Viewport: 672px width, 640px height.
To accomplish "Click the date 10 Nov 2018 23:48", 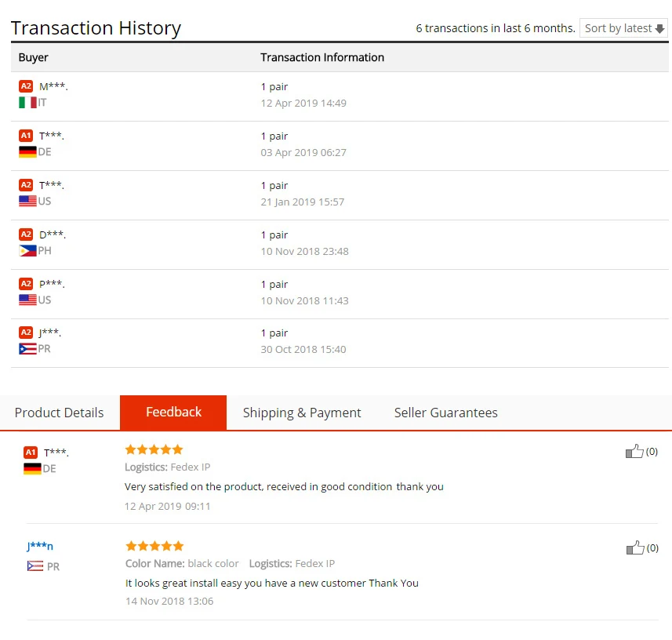I will (x=305, y=251).
